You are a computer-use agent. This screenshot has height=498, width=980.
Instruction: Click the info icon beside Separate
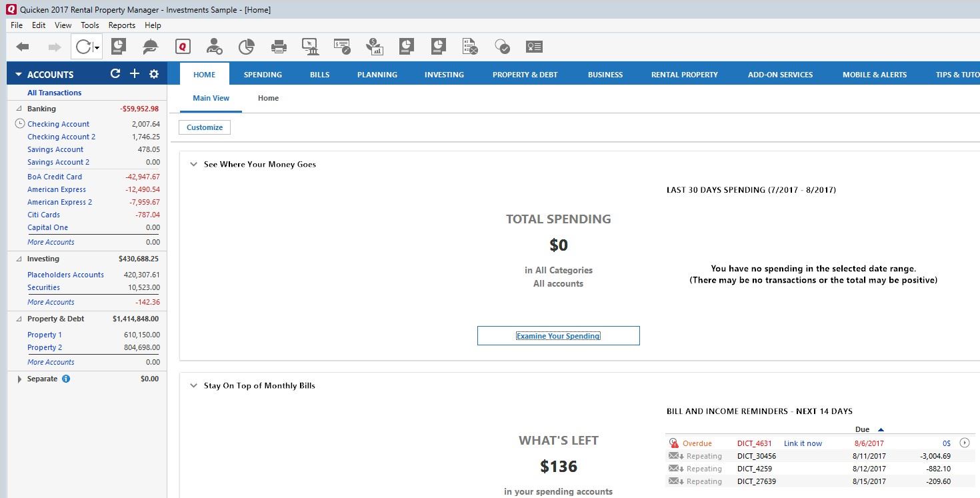click(x=66, y=379)
